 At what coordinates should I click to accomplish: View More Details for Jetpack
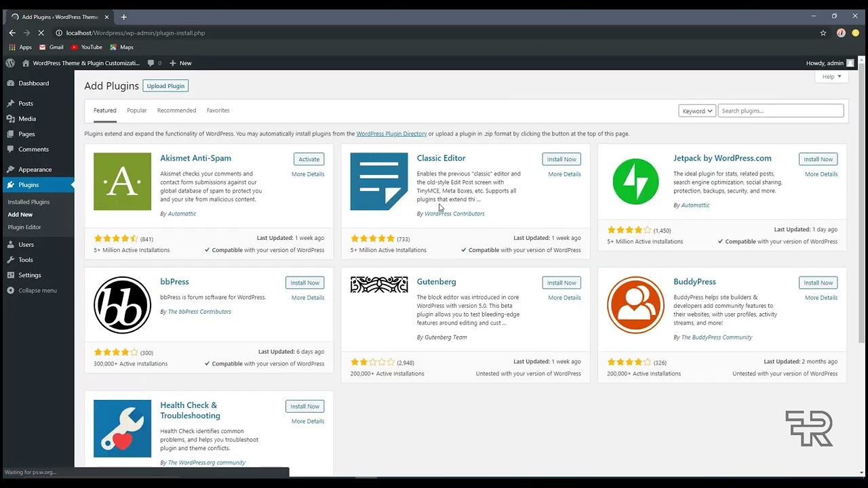pos(821,174)
